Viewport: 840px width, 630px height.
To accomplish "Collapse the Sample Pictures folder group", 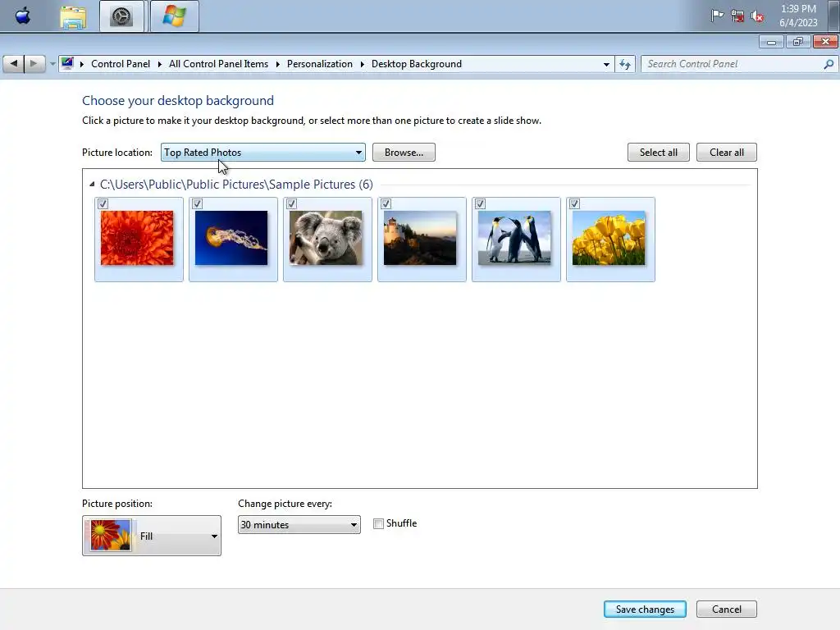I will 92,185.
